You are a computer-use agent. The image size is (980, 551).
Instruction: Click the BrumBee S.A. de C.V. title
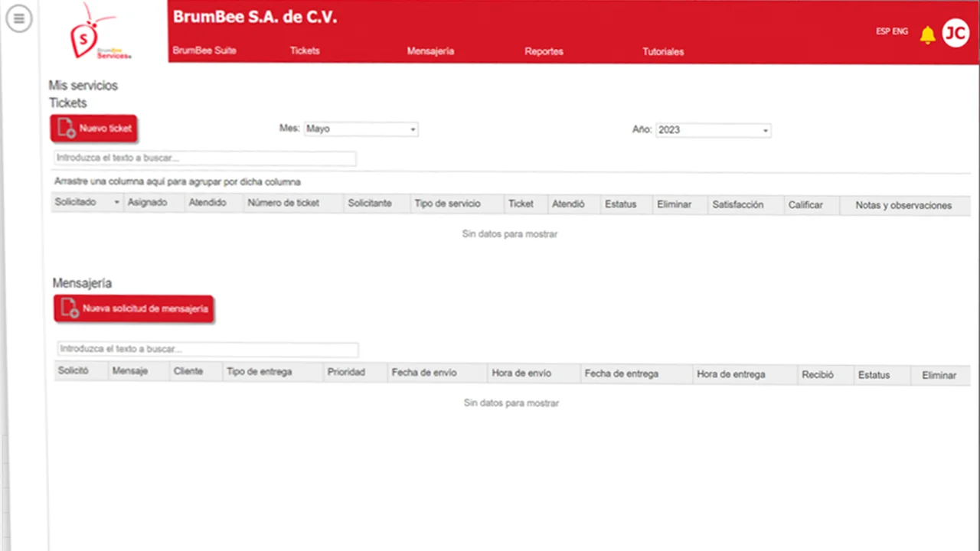click(255, 17)
